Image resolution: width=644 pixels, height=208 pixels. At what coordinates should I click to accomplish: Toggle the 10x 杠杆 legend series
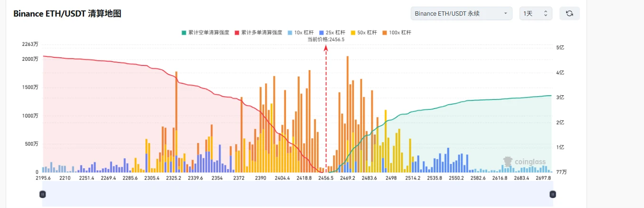click(301, 33)
